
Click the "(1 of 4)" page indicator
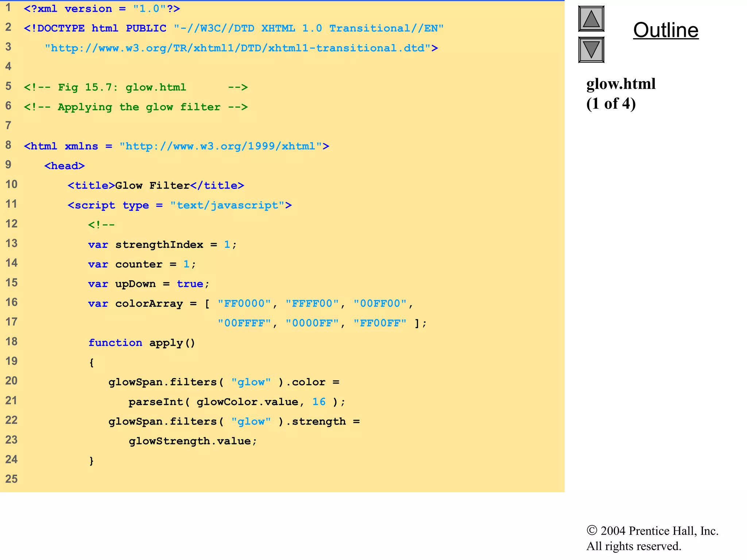[611, 104]
